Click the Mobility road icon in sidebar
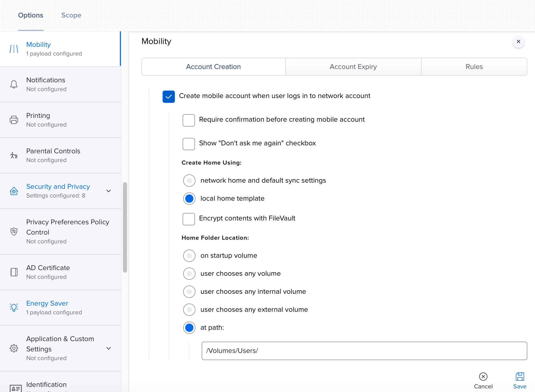The width and height of the screenshot is (535, 392). pyautogui.click(x=14, y=49)
